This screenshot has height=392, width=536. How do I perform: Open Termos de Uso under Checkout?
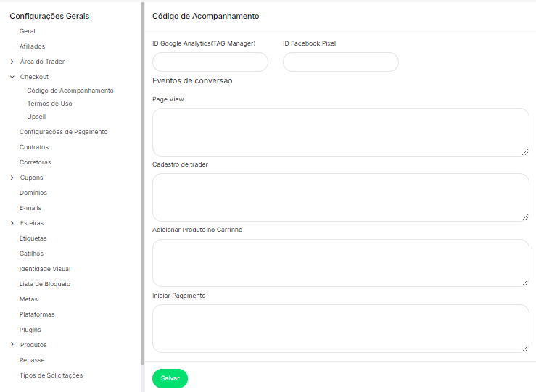(x=49, y=104)
